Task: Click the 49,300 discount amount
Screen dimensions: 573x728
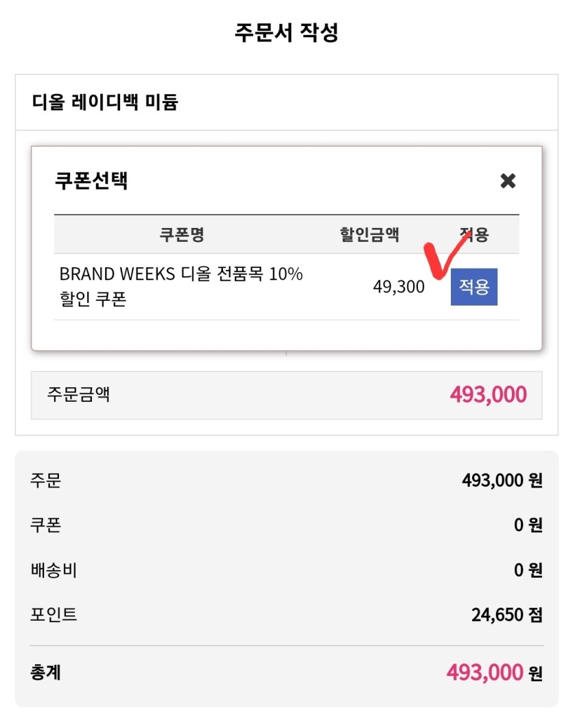Action: tap(399, 286)
